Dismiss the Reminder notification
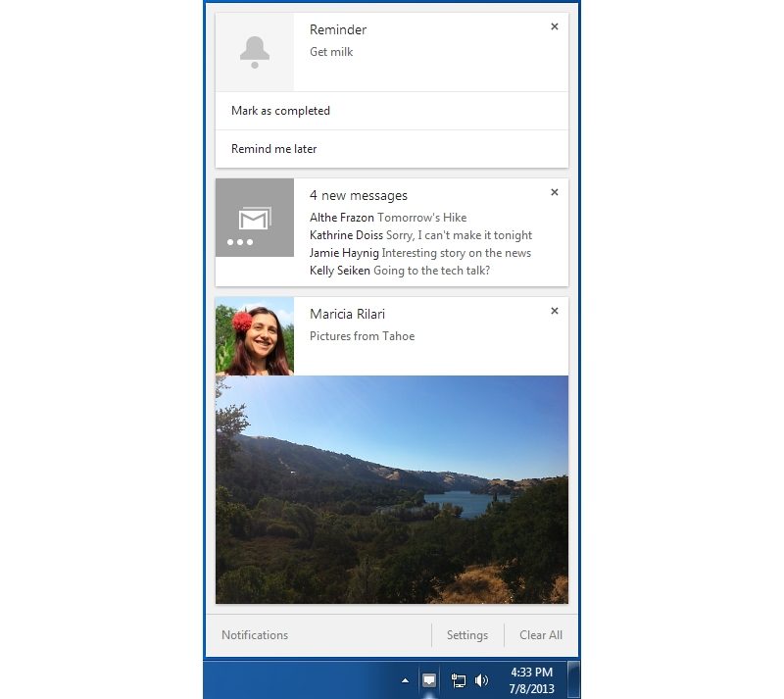 tap(555, 26)
